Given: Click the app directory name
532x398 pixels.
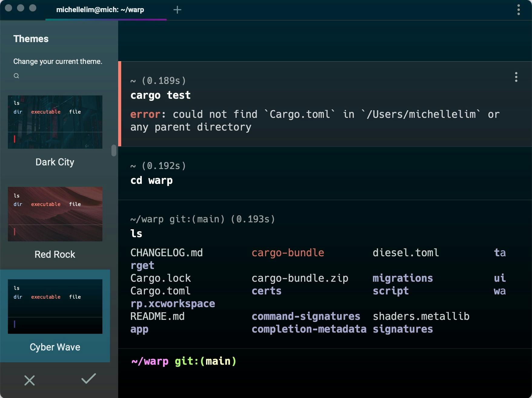Looking at the screenshot, I should pyautogui.click(x=139, y=329).
